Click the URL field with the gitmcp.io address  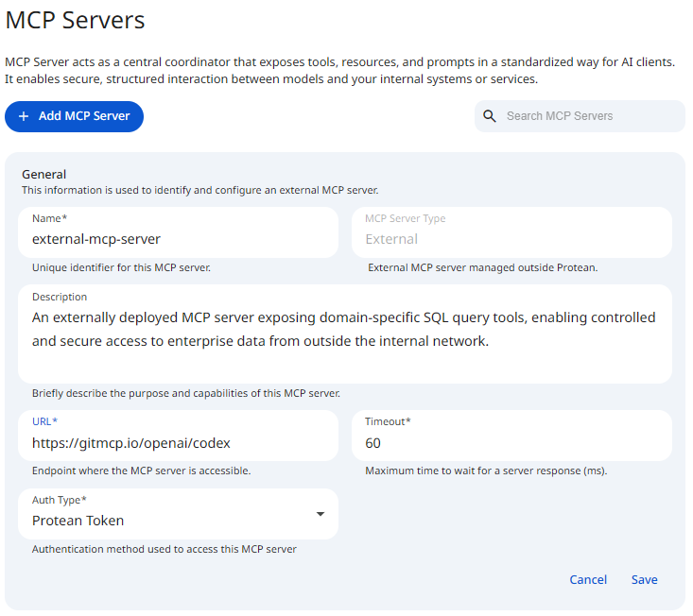[x=178, y=442]
